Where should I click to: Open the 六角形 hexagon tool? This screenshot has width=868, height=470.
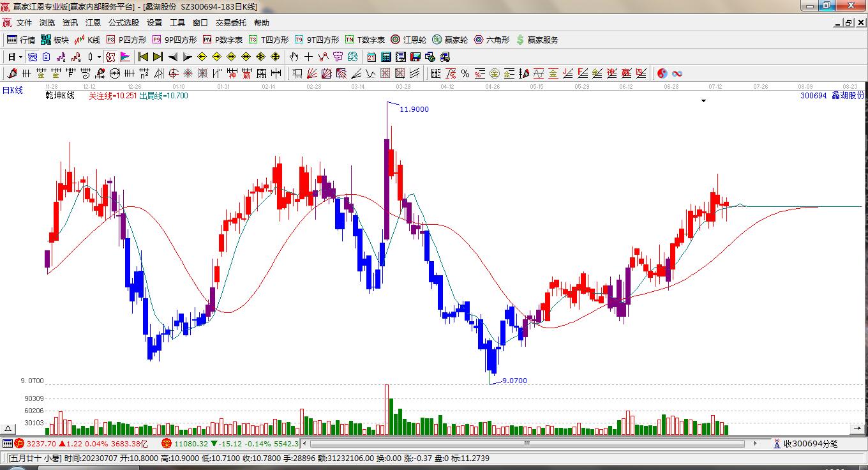491,40
